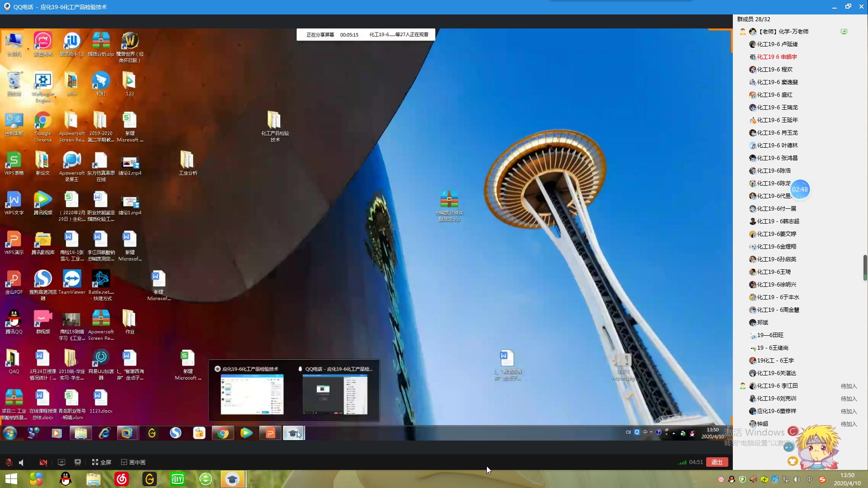
Task: Open QQ penguin on host taskbar
Action: (66, 479)
